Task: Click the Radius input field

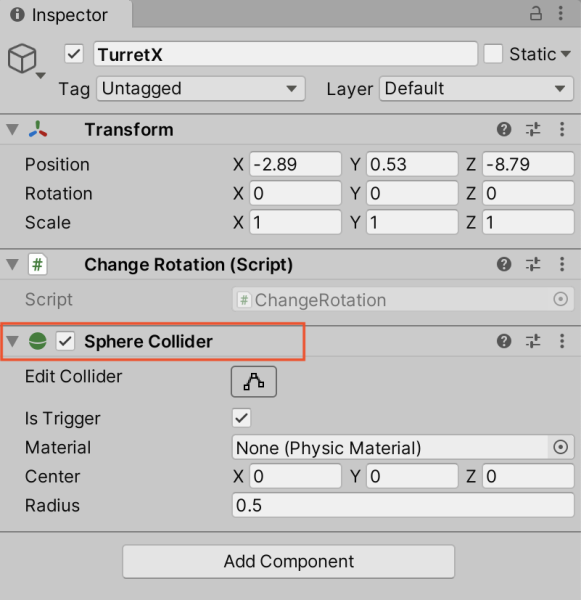Action: coord(403,505)
